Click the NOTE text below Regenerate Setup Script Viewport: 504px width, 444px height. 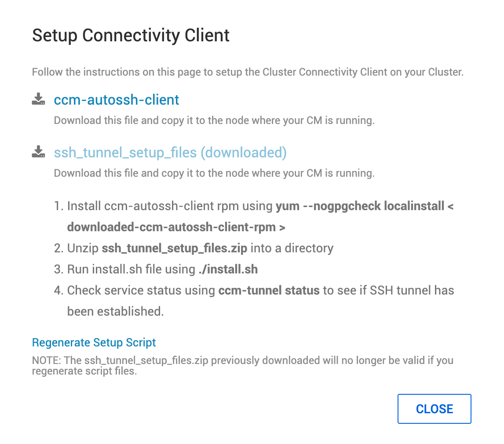[242, 365]
